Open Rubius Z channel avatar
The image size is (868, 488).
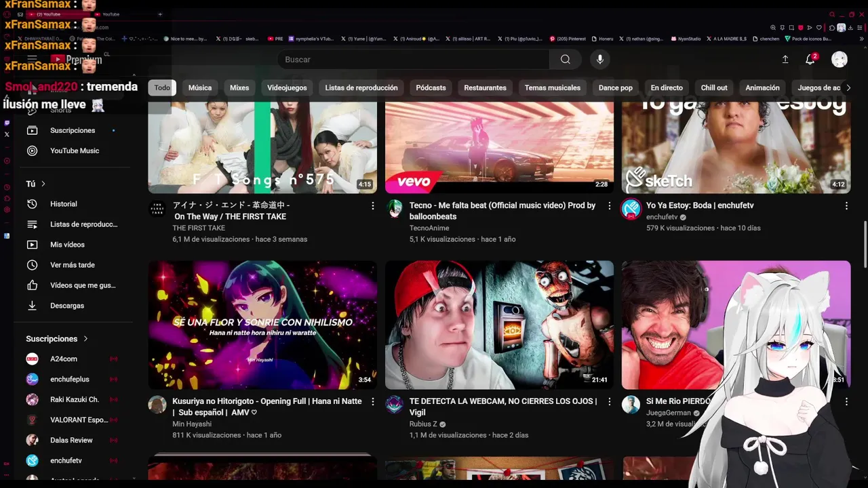[395, 405]
